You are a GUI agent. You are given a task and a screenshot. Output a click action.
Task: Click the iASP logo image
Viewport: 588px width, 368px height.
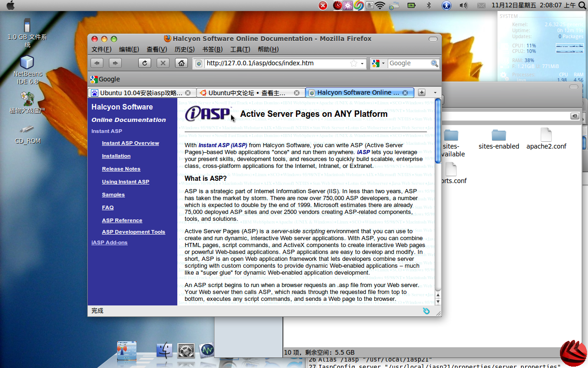point(209,113)
